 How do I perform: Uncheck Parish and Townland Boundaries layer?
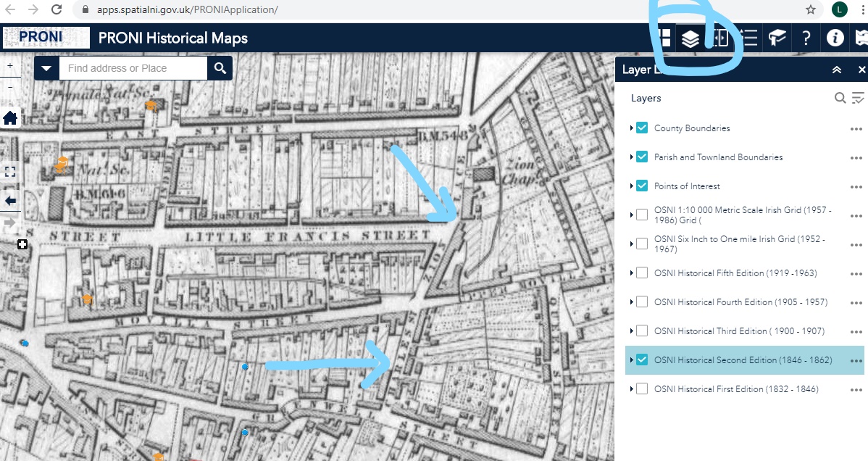[642, 157]
